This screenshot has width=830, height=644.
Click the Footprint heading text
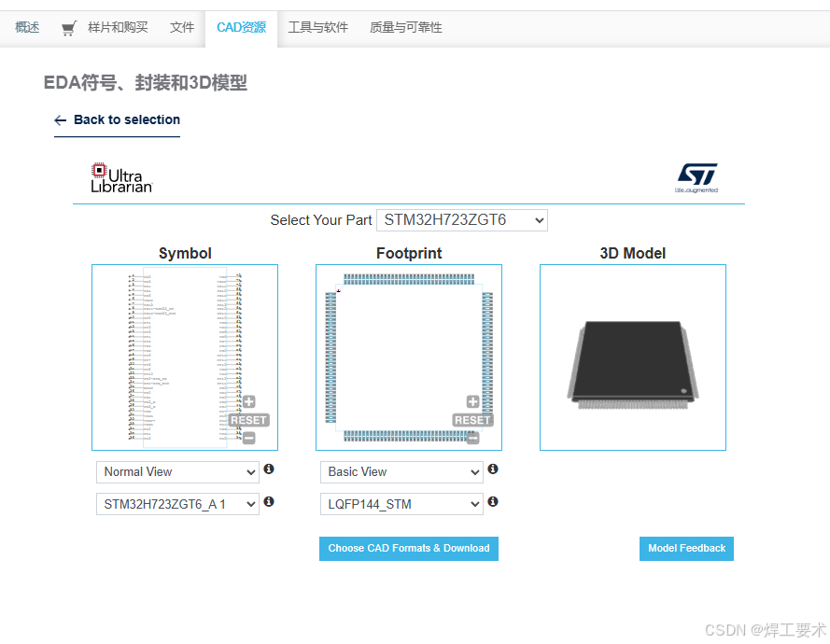409,254
